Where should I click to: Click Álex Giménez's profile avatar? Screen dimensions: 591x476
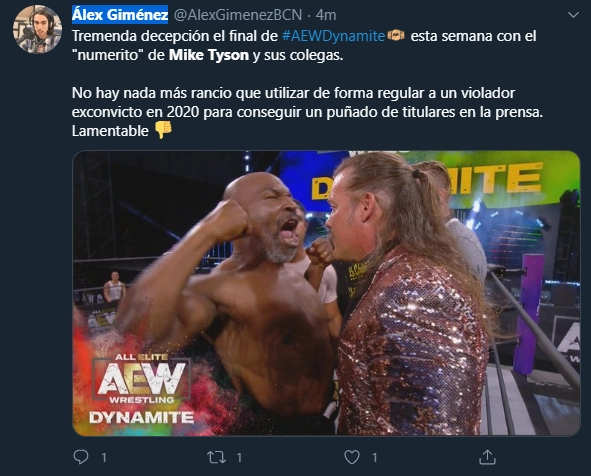[x=37, y=29]
